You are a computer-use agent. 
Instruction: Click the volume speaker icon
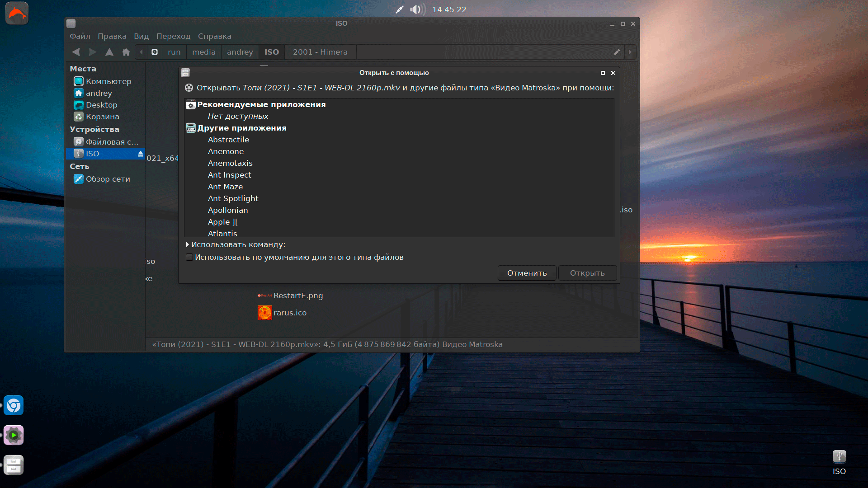pyautogui.click(x=415, y=9)
